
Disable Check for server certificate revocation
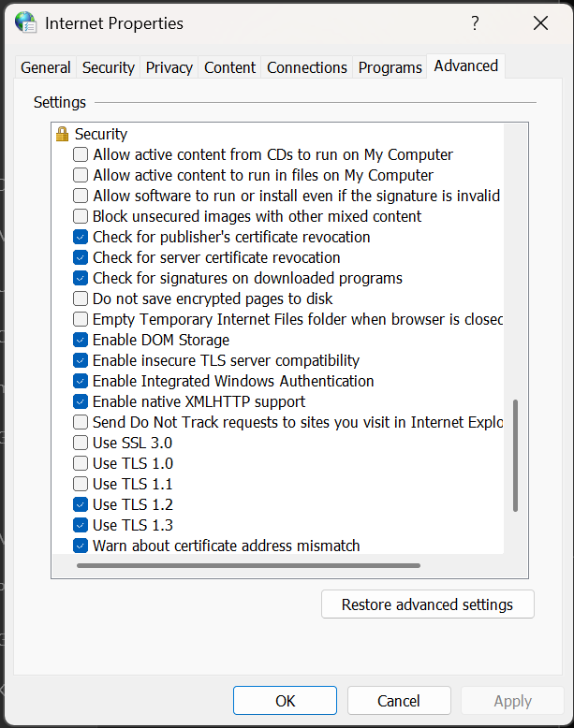pyautogui.click(x=81, y=257)
